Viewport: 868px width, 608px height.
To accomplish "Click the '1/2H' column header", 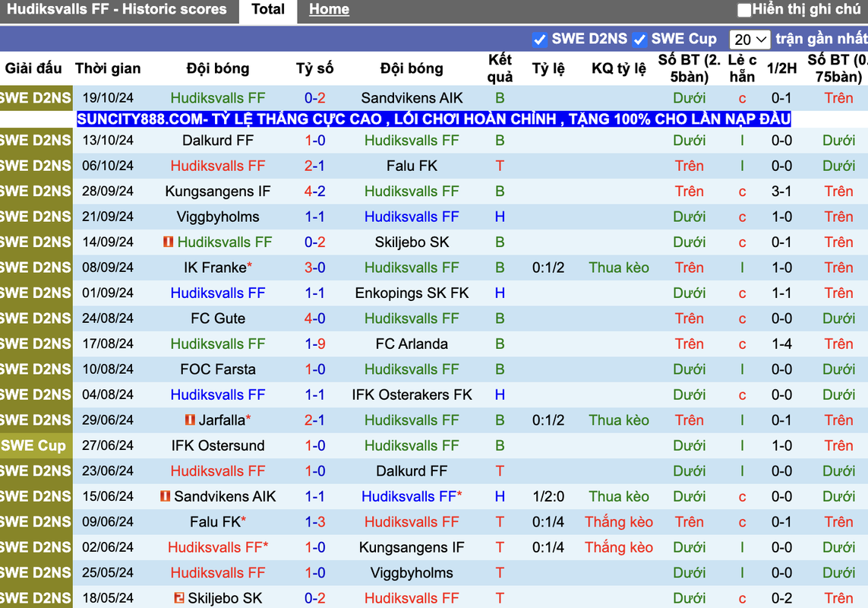I will coord(781,68).
